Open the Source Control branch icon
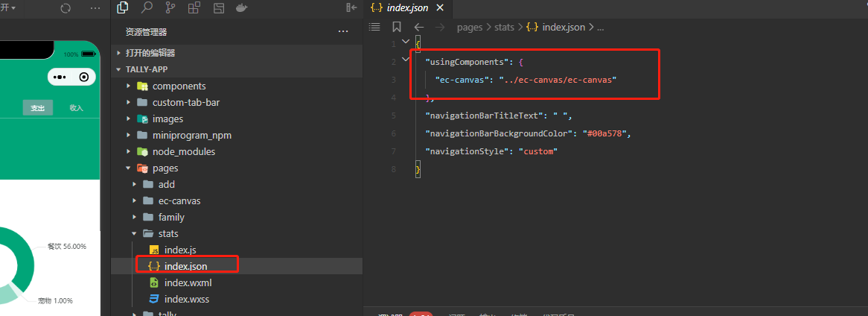The height and width of the screenshot is (316, 868). [x=170, y=7]
